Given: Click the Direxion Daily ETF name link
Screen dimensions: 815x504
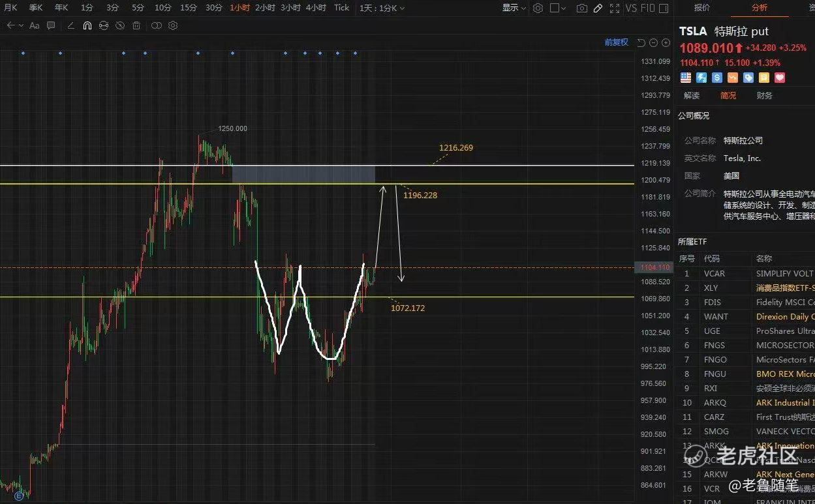Looking at the screenshot, I should (786, 317).
